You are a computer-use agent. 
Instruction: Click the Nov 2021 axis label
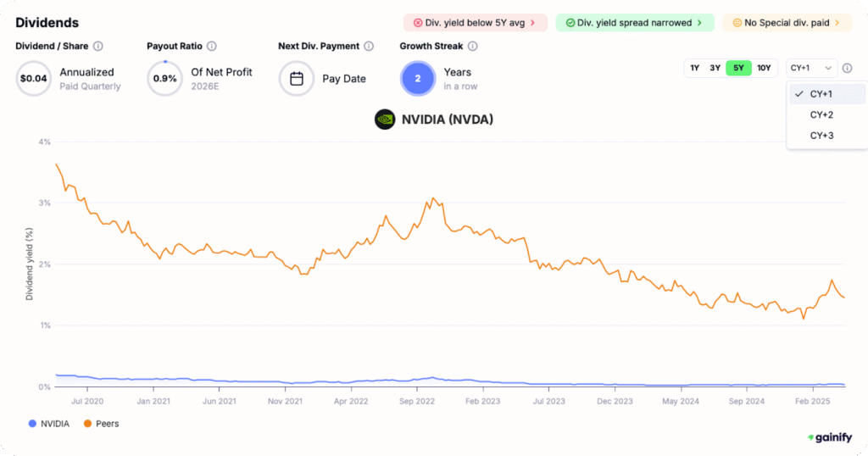tap(285, 401)
